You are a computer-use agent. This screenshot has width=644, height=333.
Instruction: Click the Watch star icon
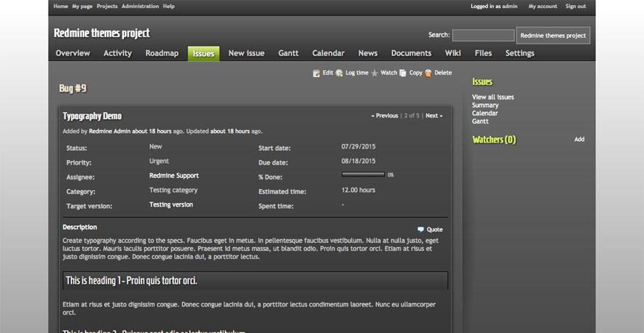click(x=375, y=73)
